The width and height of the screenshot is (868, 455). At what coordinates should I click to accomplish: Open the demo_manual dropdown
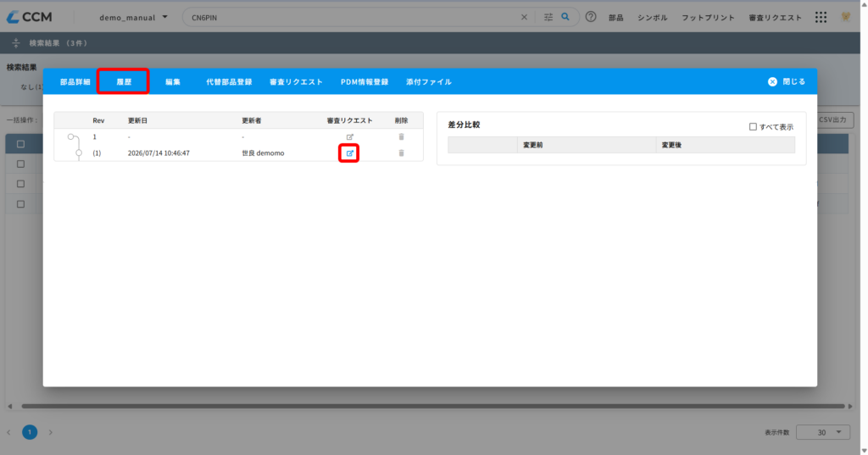pos(133,17)
